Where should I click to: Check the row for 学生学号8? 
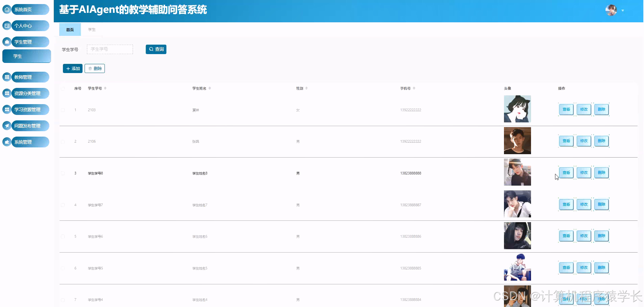[x=63, y=173]
